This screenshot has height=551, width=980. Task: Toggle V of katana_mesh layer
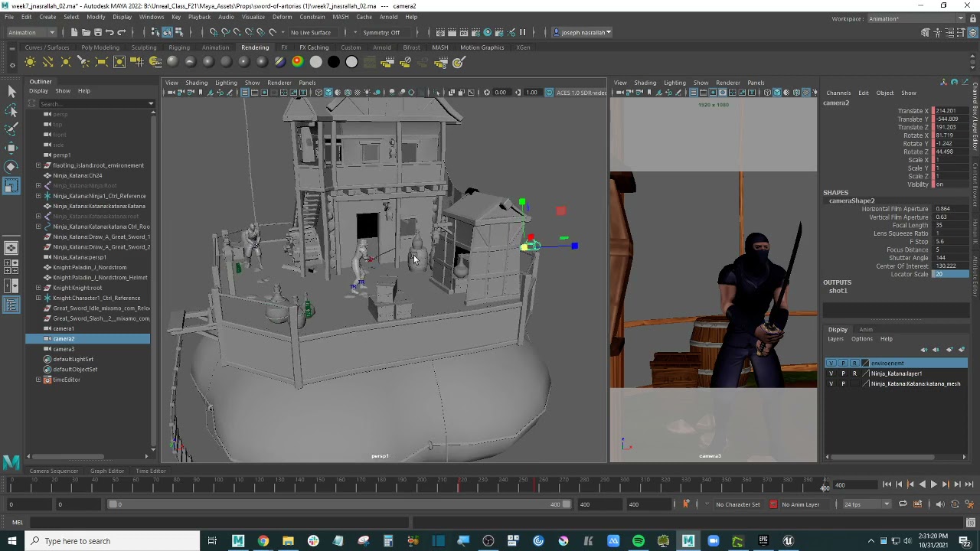click(x=831, y=383)
